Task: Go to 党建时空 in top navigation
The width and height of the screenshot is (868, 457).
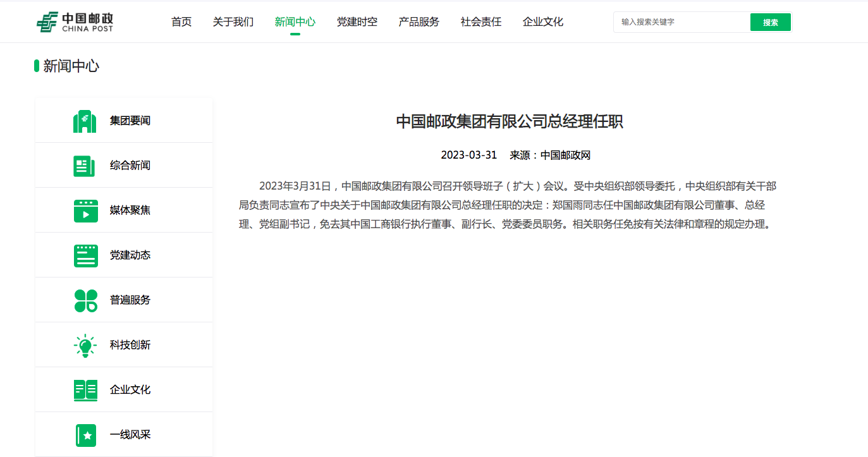Action: coord(357,22)
